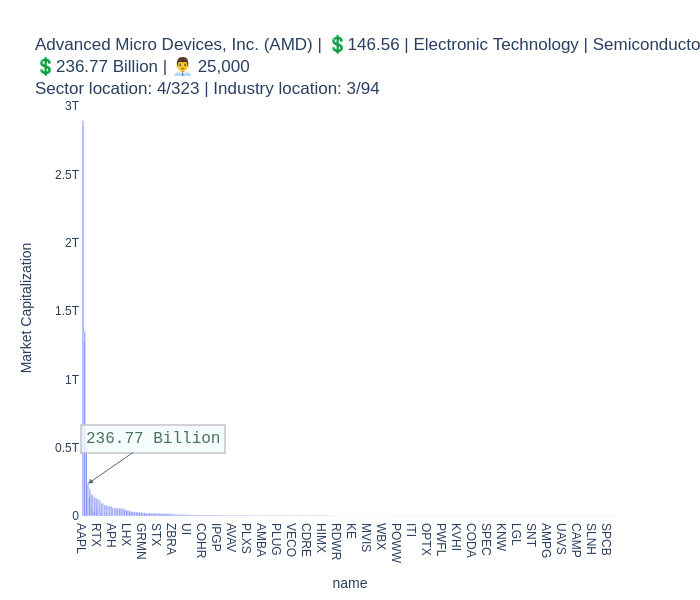Screen dimensions: 700x600
Task: Click the AMBA axis tick label
Action: pyautogui.click(x=261, y=540)
